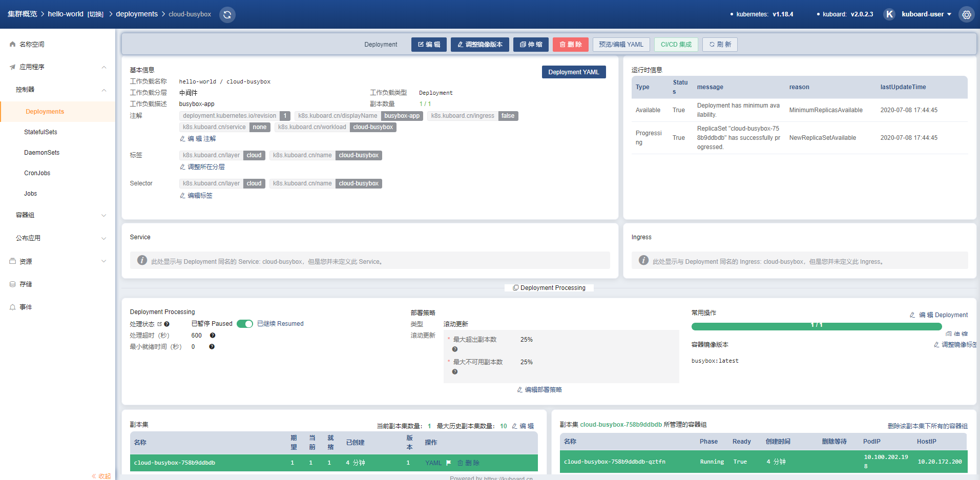Click the 资源 folder icon in sidebar
The width and height of the screenshot is (980, 480).
click(x=12, y=261)
